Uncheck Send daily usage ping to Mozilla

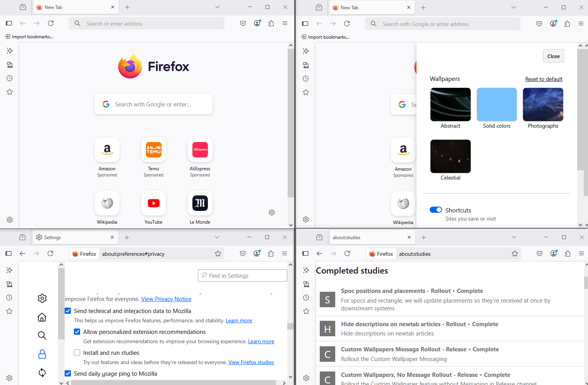click(x=68, y=373)
